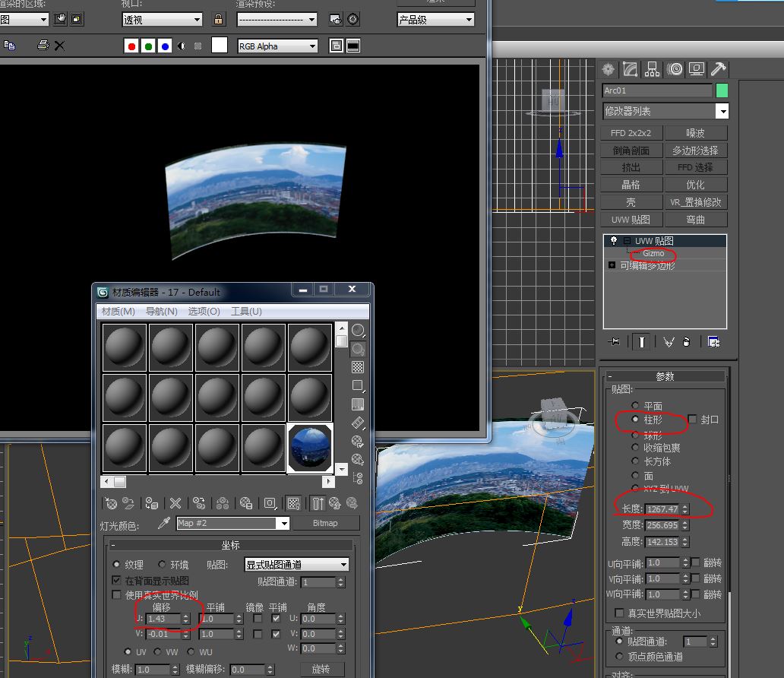Toggle background checker icon in material editor

tap(358, 367)
